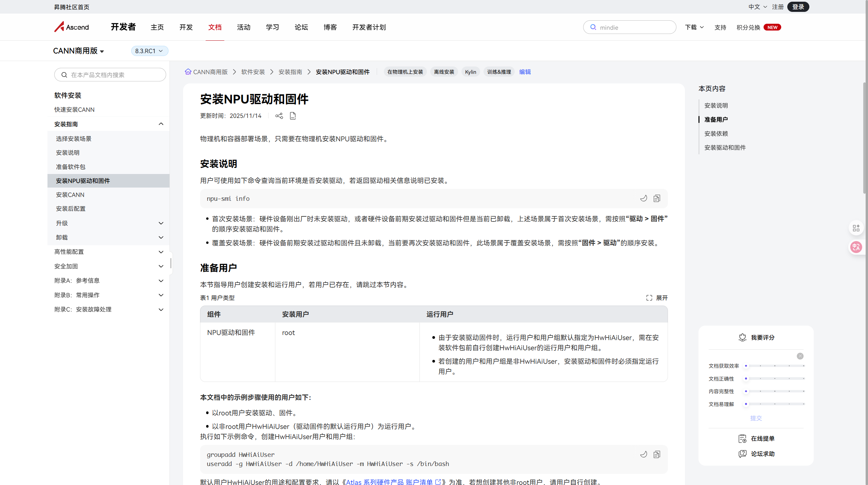Image resolution: width=868 pixels, height=485 pixels.
Task: Toggle dark mode for npu-smi code block
Action: pos(644,198)
